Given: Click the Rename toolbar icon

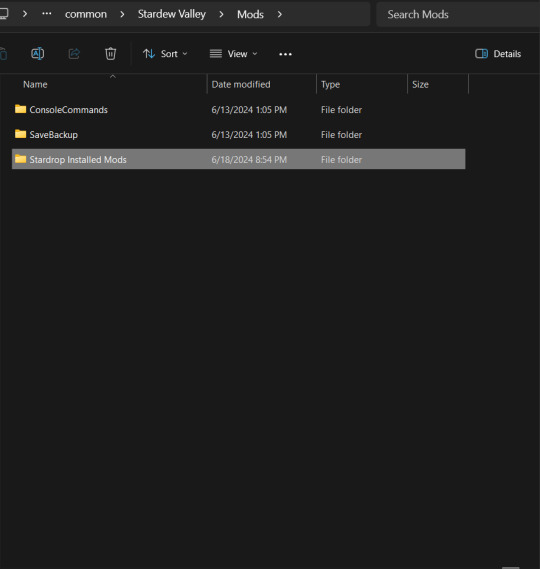Looking at the screenshot, I should [x=37, y=54].
